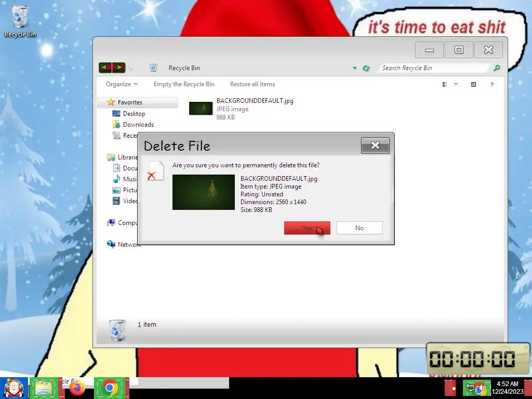532x399 pixels.
Task: Click the Favorites star icon
Action: click(111, 102)
